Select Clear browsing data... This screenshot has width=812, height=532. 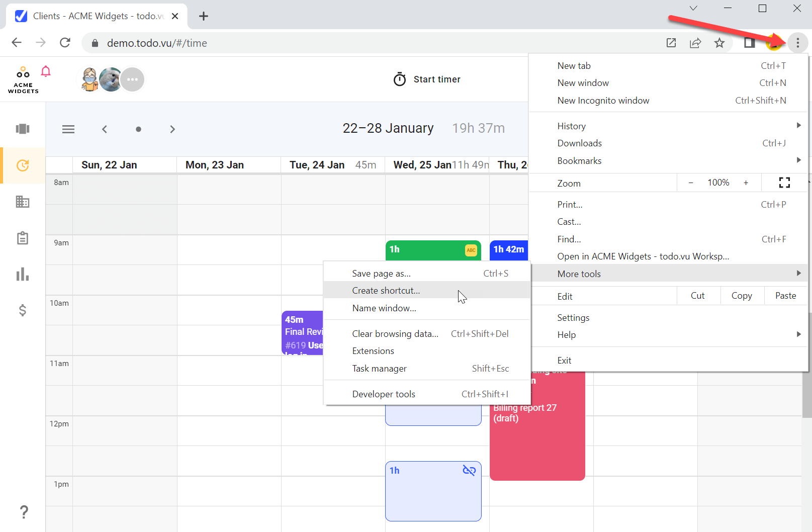(426, 333)
